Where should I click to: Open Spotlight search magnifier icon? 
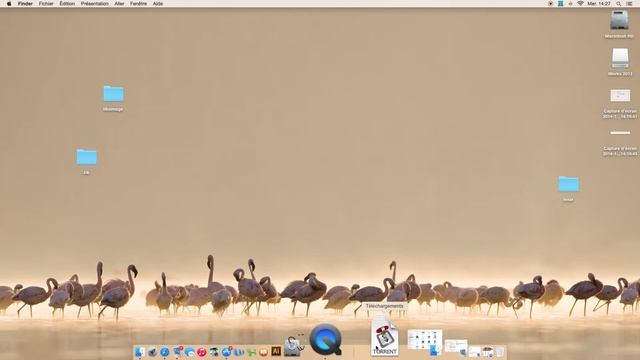point(619,3)
